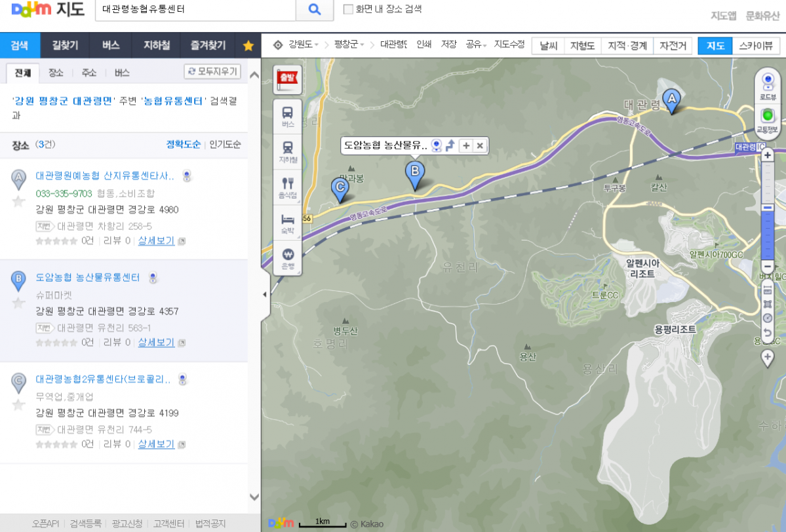The width and height of the screenshot is (786, 532).
Task: Open the 공유 share dropdown
Action: tap(476, 45)
